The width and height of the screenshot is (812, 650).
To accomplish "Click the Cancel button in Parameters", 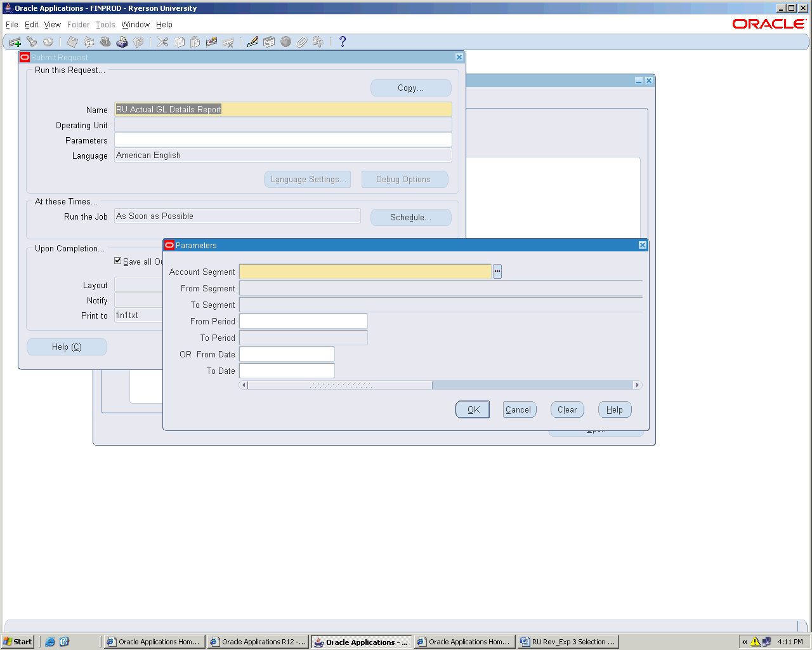I will tap(520, 410).
